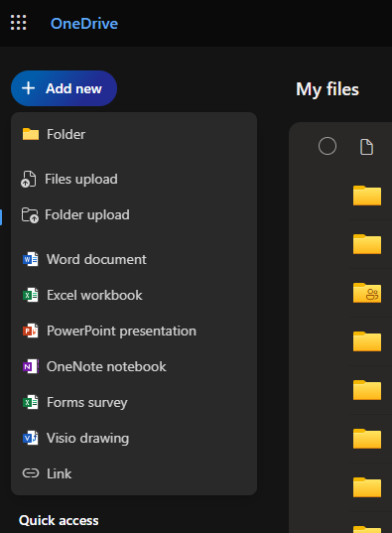The width and height of the screenshot is (392, 533).
Task: Click the Word document icon
Action: [30, 259]
